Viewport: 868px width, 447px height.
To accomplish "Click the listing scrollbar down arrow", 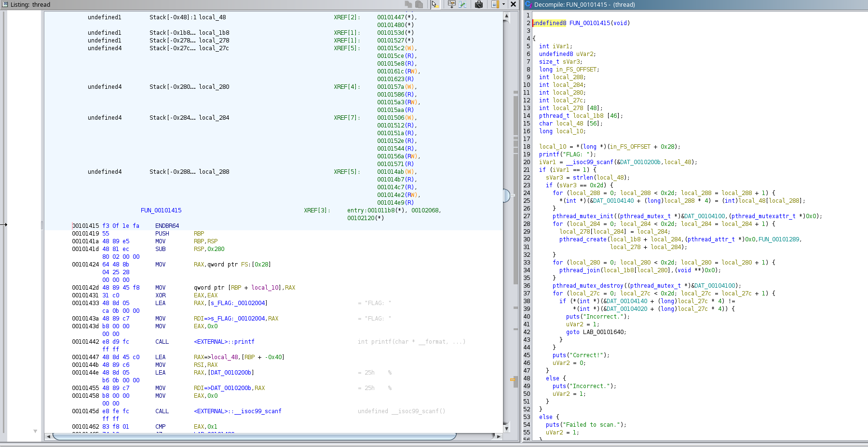I will (x=506, y=428).
